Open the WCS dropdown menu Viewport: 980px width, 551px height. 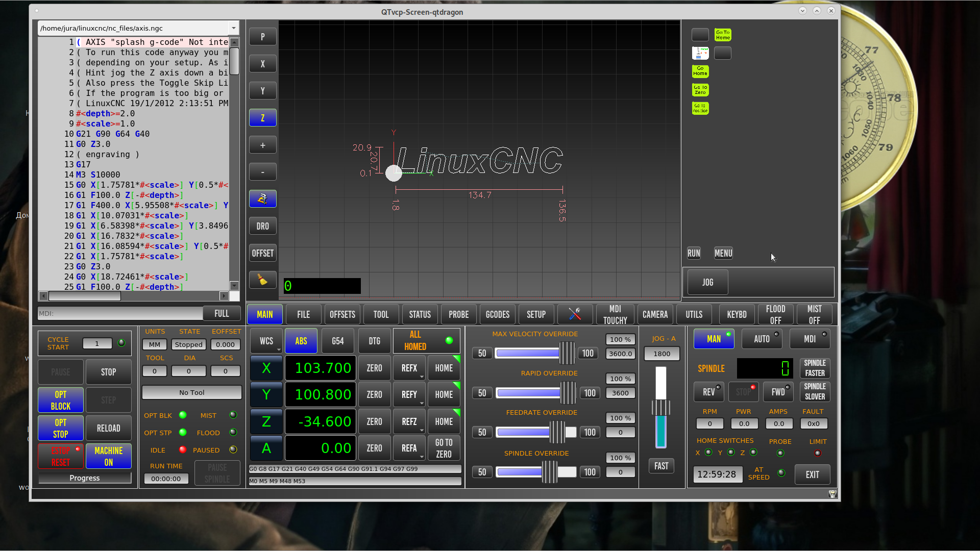[266, 341]
